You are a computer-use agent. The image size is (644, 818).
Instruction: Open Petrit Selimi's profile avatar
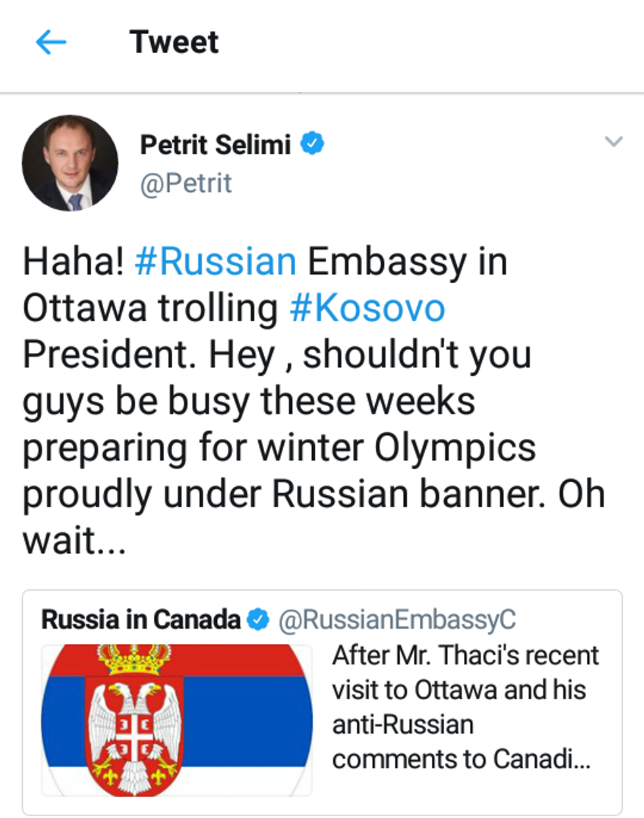pyautogui.click(x=70, y=163)
